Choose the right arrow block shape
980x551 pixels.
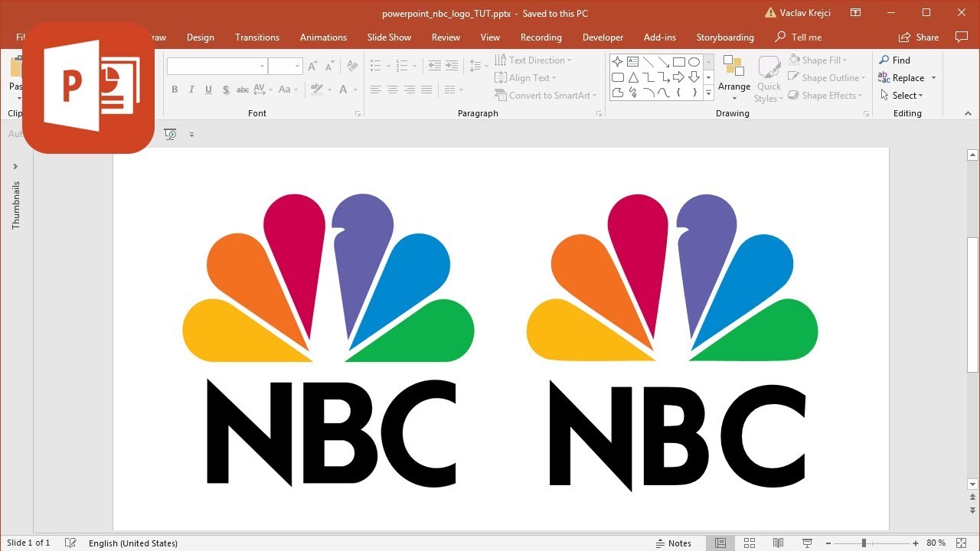[x=679, y=77]
